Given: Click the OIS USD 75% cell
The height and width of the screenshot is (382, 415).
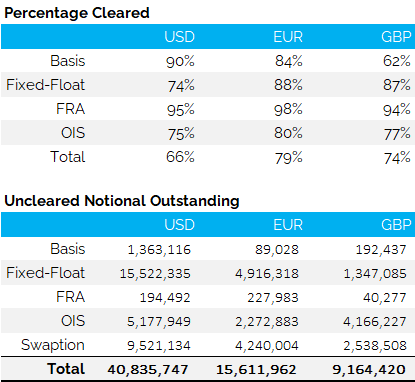Looking at the screenshot, I should pos(181,134).
